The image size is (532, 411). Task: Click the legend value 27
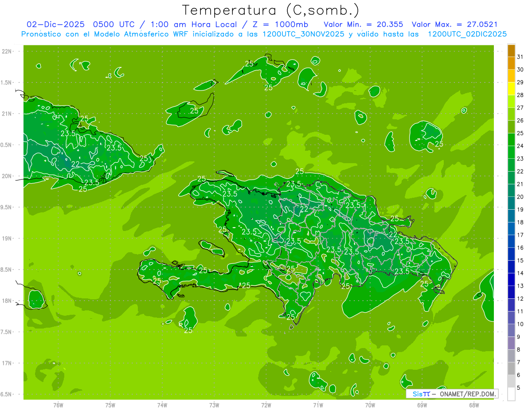pos(520,107)
